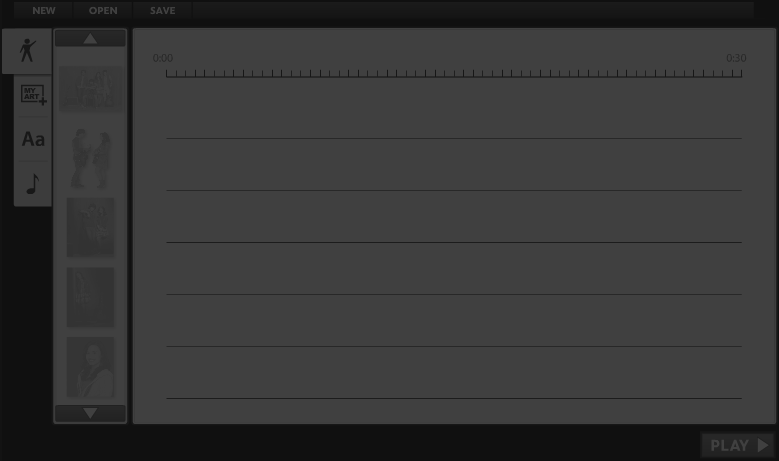Click the PLAY button text
Viewport: 779px width, 461px height.
729,446
